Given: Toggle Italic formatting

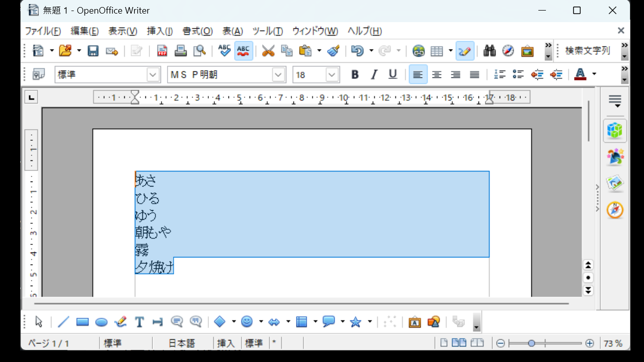Looking at the screenshot, I should click(x=374, y=74).
